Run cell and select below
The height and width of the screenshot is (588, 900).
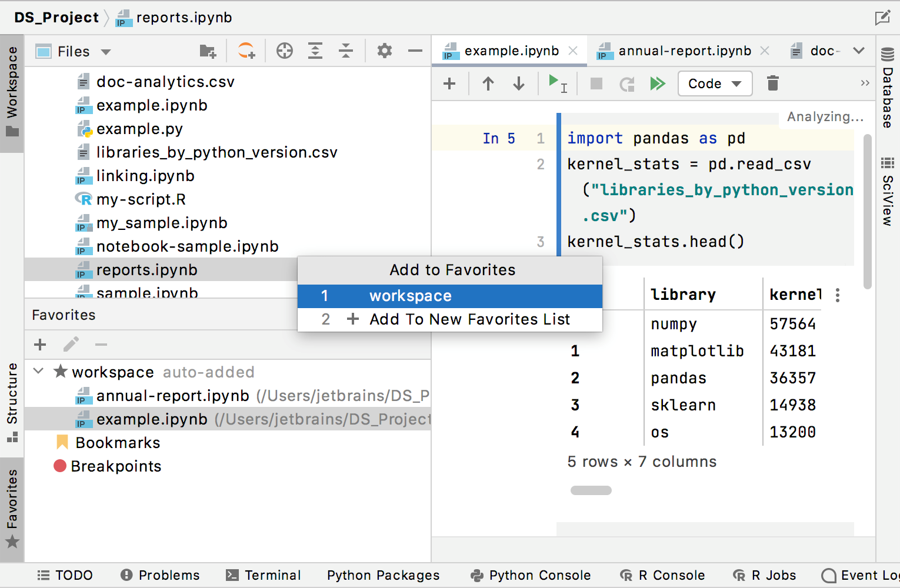[x=557, y=83]
